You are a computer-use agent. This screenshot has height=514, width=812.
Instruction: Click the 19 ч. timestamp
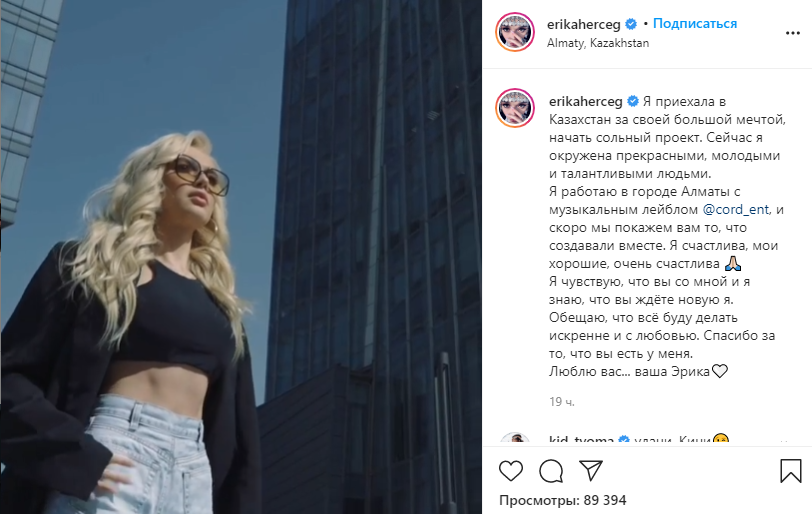tap(562, 402)
